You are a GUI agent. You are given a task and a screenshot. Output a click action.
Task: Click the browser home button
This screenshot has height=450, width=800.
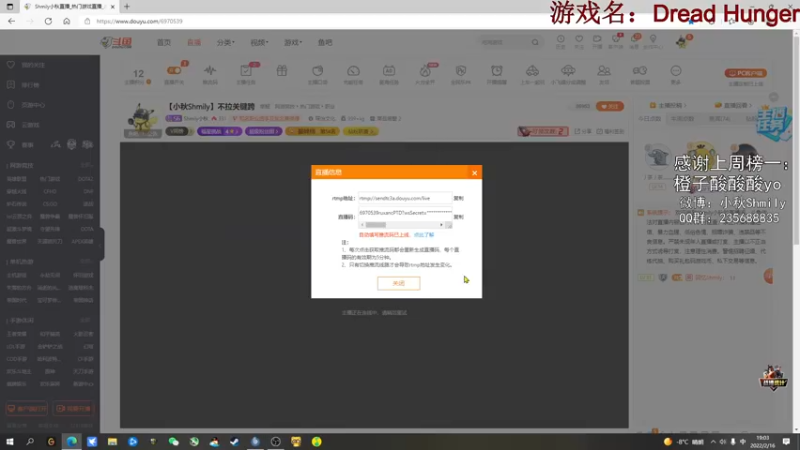66,21
